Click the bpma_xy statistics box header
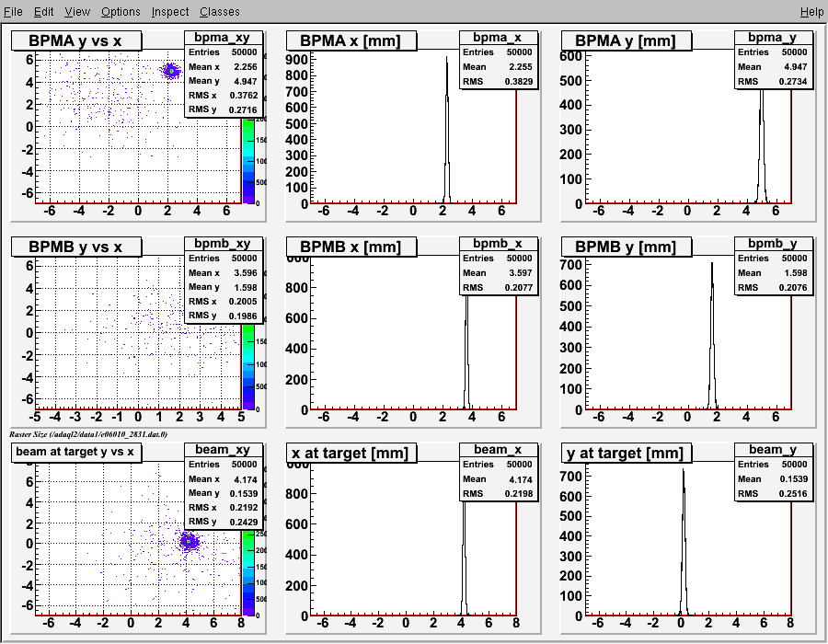The width and height of the screenshot is (828, 644). tap(223, 38)
